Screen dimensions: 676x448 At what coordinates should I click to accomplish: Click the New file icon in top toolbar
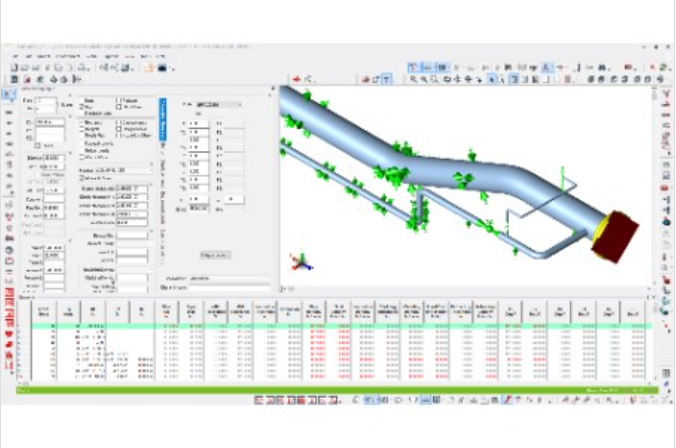(x=14, y=67)
